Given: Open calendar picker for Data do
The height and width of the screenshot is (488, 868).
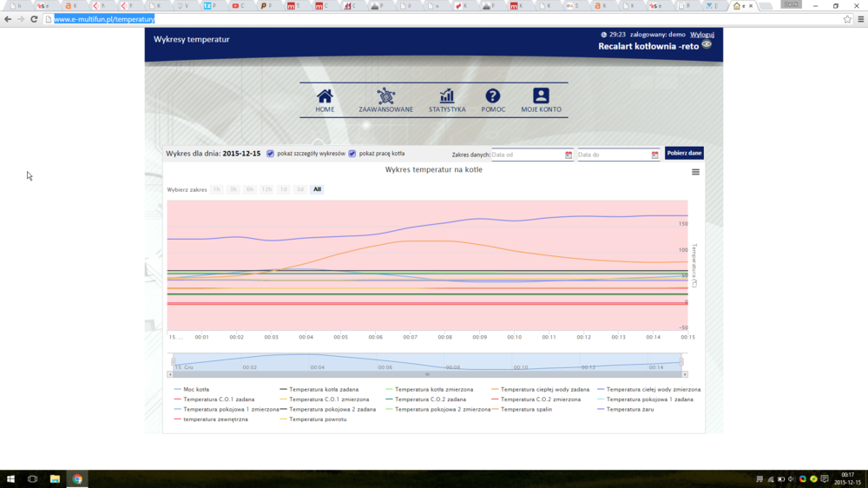Looking at the screenshot, I should click(655, 155).
